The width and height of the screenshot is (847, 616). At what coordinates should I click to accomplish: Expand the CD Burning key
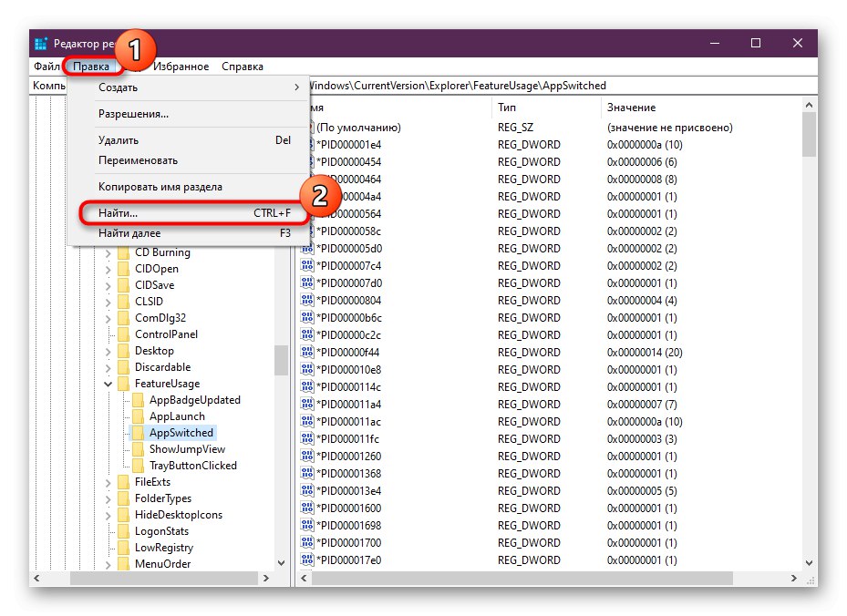108,253
